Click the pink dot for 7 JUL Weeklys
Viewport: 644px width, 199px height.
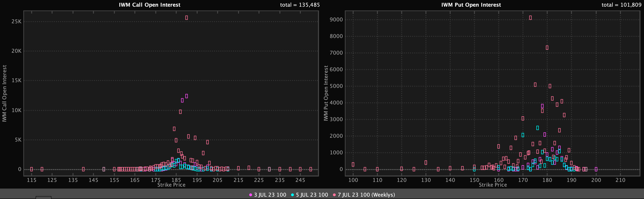click(x=334, y=195)
